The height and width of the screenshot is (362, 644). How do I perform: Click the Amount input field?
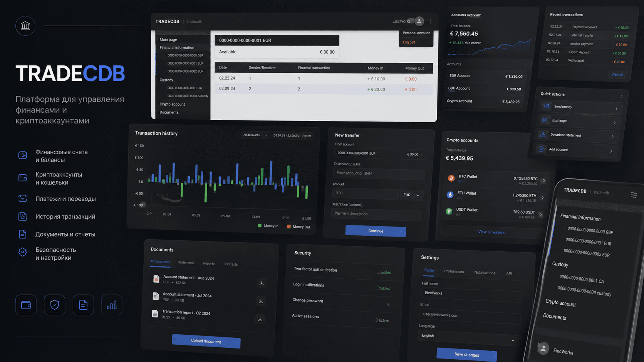point(365,194)
